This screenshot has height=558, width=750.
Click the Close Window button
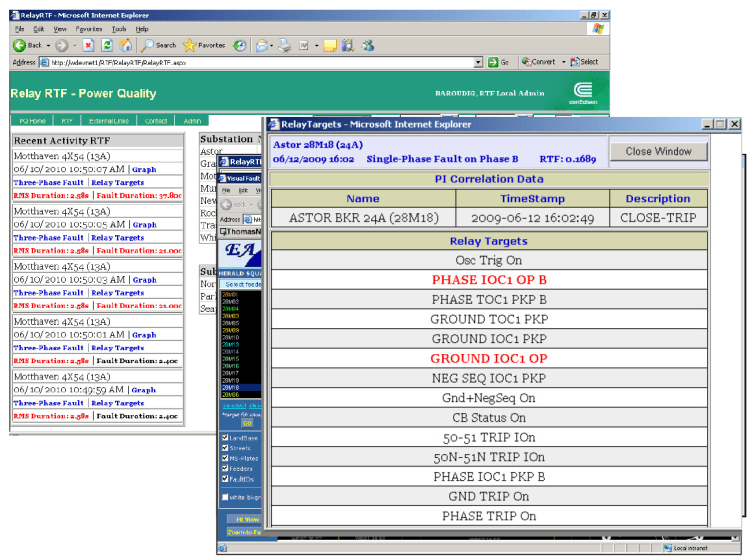pos(658,151)
